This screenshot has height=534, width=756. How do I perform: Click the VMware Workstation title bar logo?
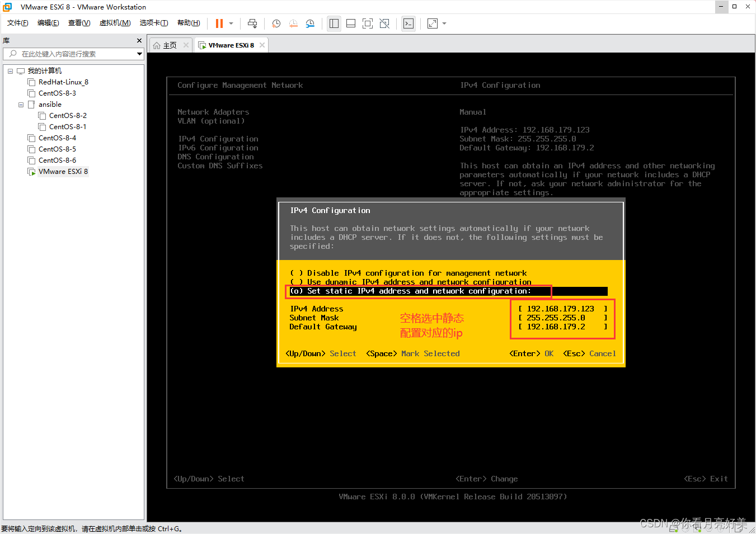pyautogui.click(x=8, y=7)
